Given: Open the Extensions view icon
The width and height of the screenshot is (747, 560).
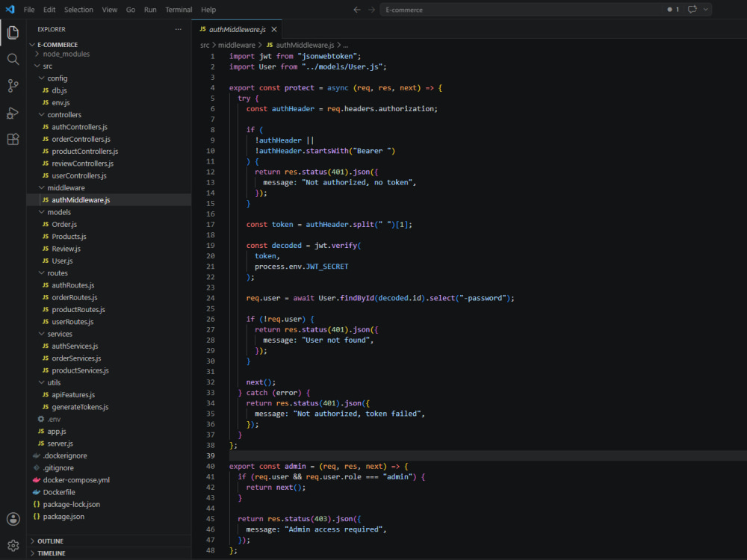Looking at the screenshot, I should 13,139.
